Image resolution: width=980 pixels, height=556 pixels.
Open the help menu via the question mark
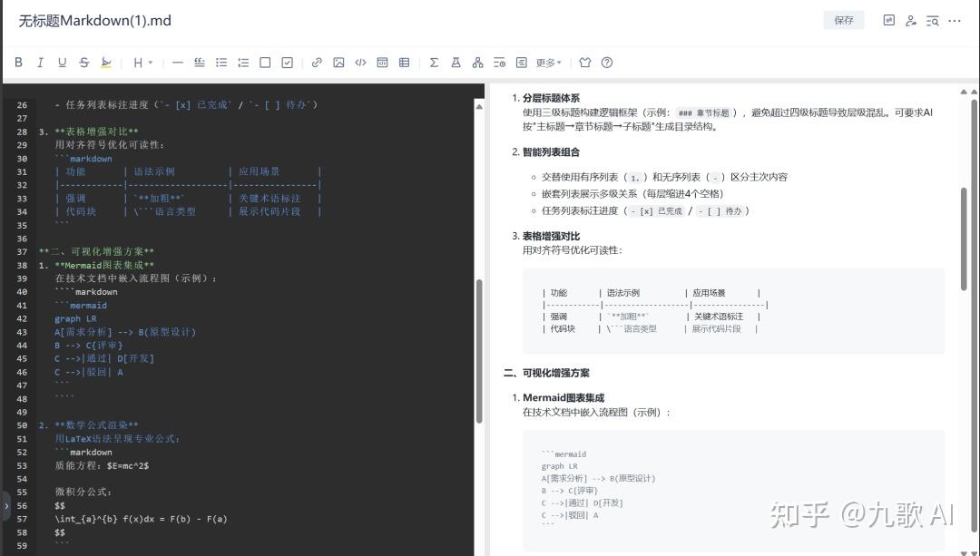pos(607,62)
